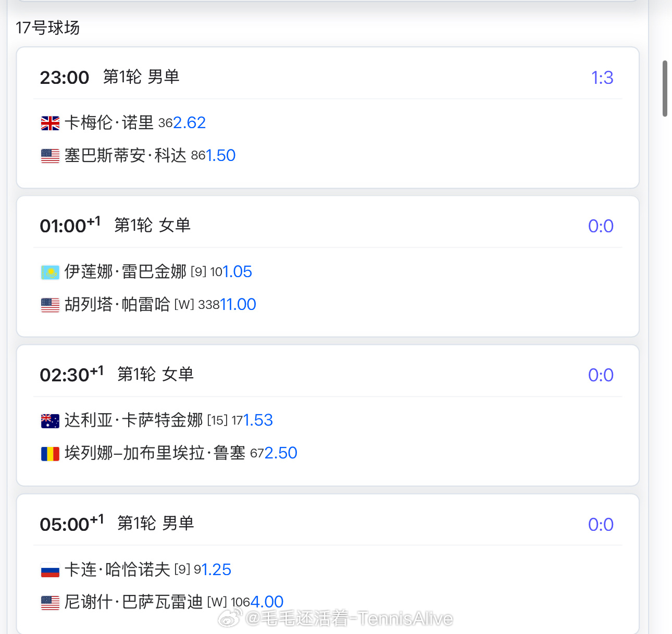
Task: Open the 0:0 score of the 01:00 match
Action: [601, 226]
